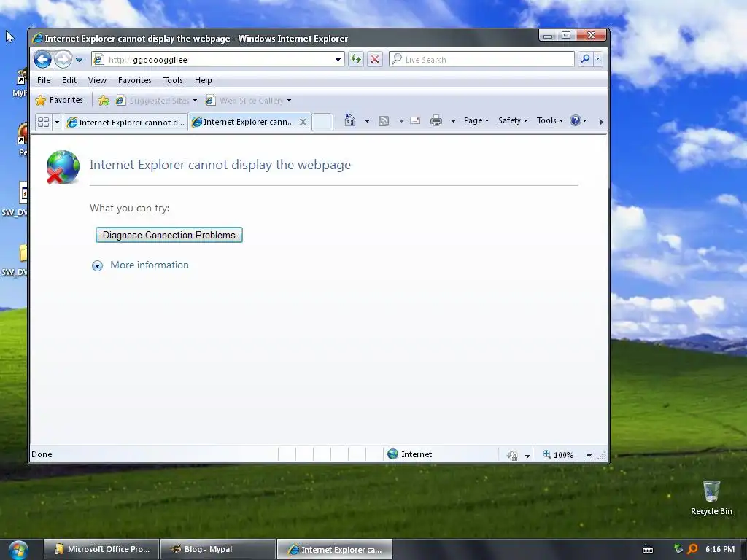Click the Windows Start orb
Image resolution: width=747 pixels, height=560 pixels.
[18, 550]
